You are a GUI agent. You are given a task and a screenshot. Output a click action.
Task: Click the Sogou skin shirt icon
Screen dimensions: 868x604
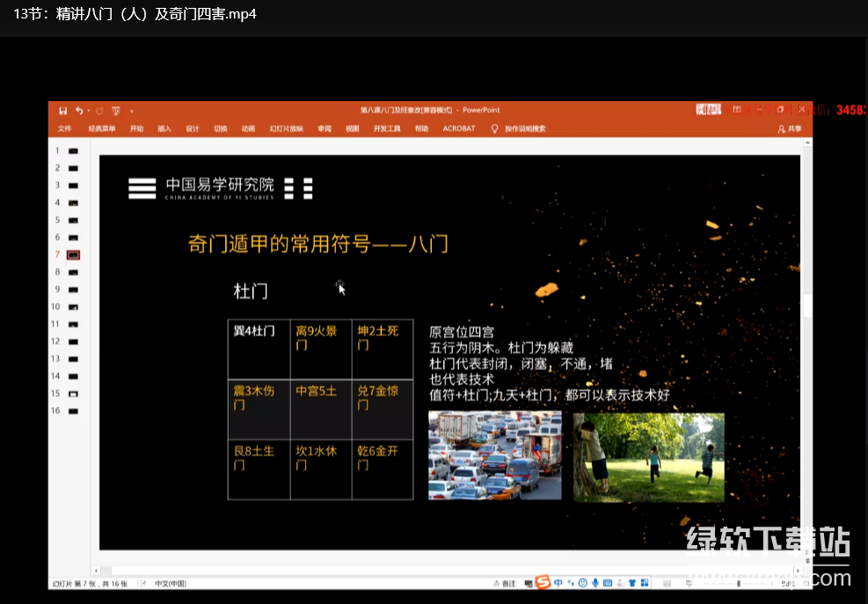631,583
